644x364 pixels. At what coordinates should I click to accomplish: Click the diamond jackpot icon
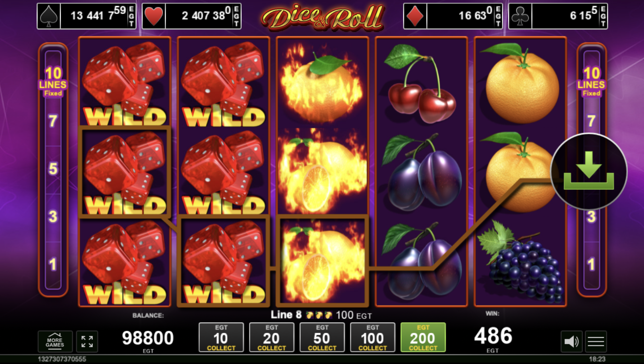415,16
